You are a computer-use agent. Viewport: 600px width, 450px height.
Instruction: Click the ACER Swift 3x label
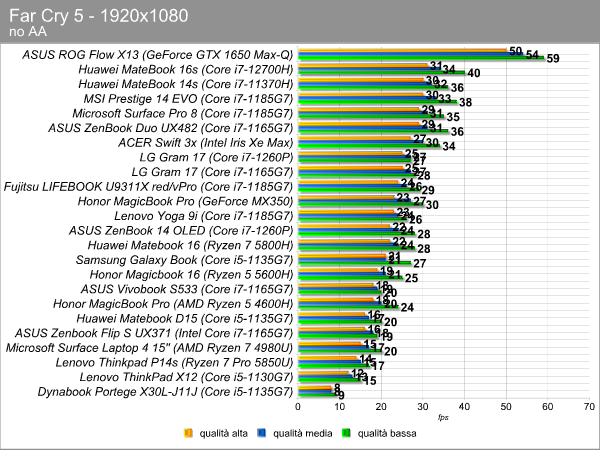pos(205,143)
